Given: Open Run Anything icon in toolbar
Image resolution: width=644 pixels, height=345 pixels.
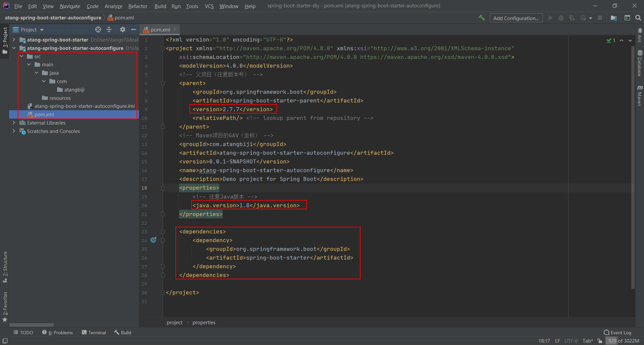Looking at the screenshot, I should [627, 18].
